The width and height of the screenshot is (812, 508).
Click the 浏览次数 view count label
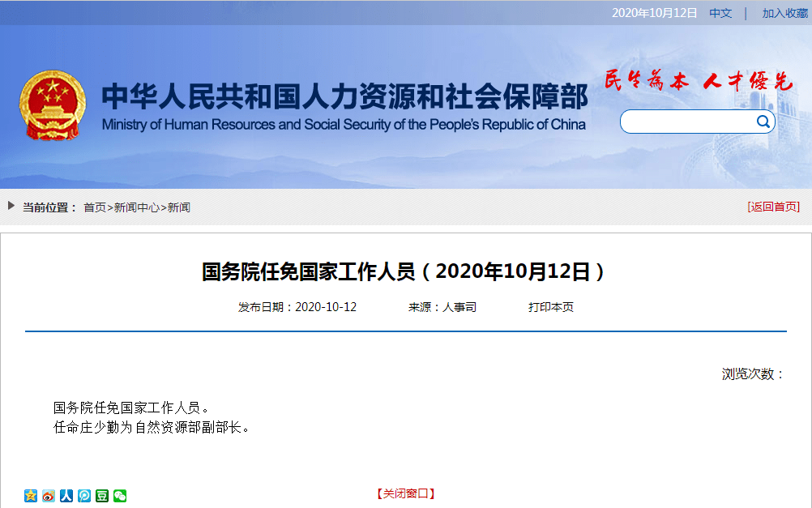[754, 374]
